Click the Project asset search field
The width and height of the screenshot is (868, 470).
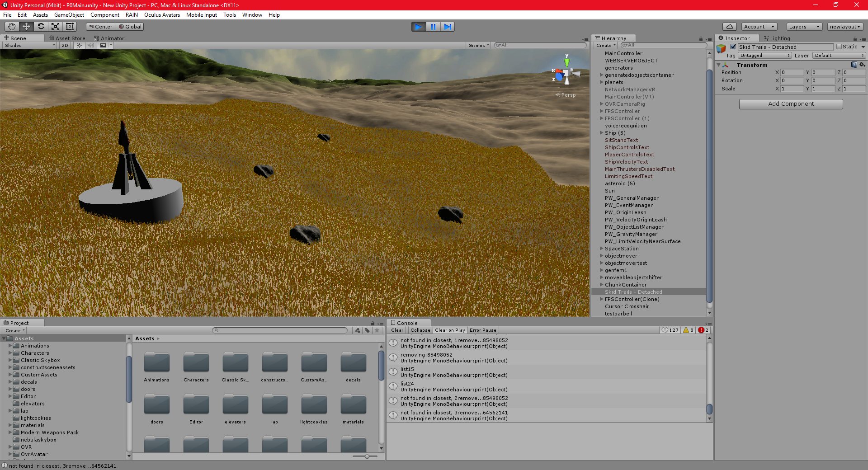tap(280, 330)
